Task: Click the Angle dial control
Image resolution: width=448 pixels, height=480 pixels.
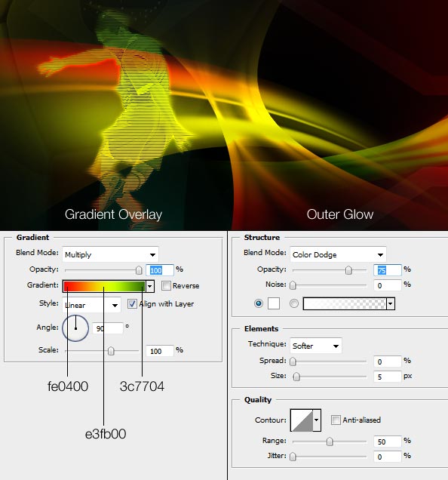Action: click(x=75, y=328)
